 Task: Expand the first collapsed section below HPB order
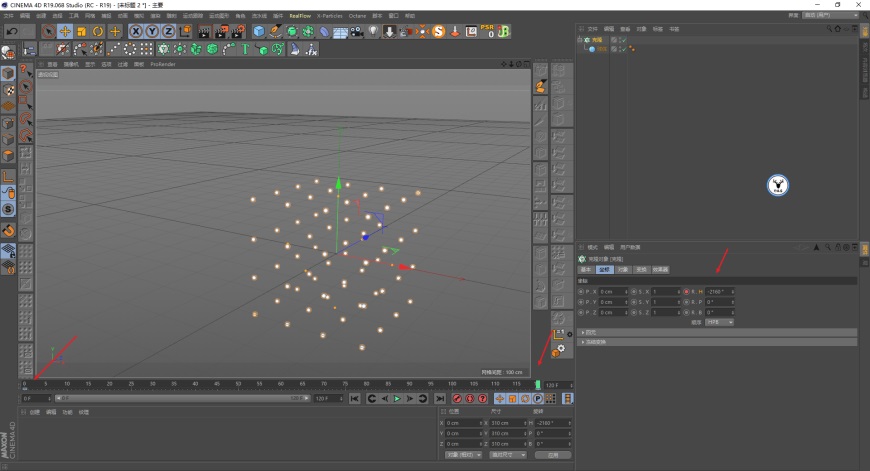[x=717, y=332]
